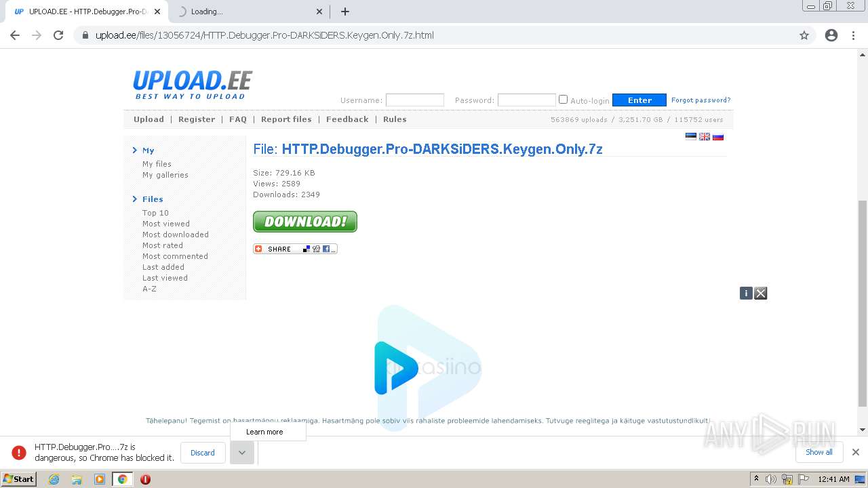Screen dimensions: 868x488
Task: Open the Top 10 files link
Action: pos(155,213)
